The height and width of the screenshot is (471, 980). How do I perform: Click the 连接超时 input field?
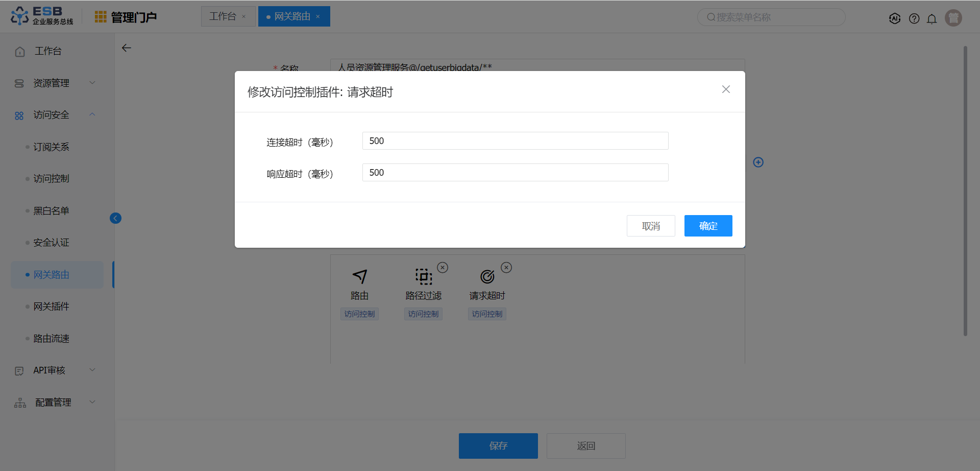(x=515, y=141)
